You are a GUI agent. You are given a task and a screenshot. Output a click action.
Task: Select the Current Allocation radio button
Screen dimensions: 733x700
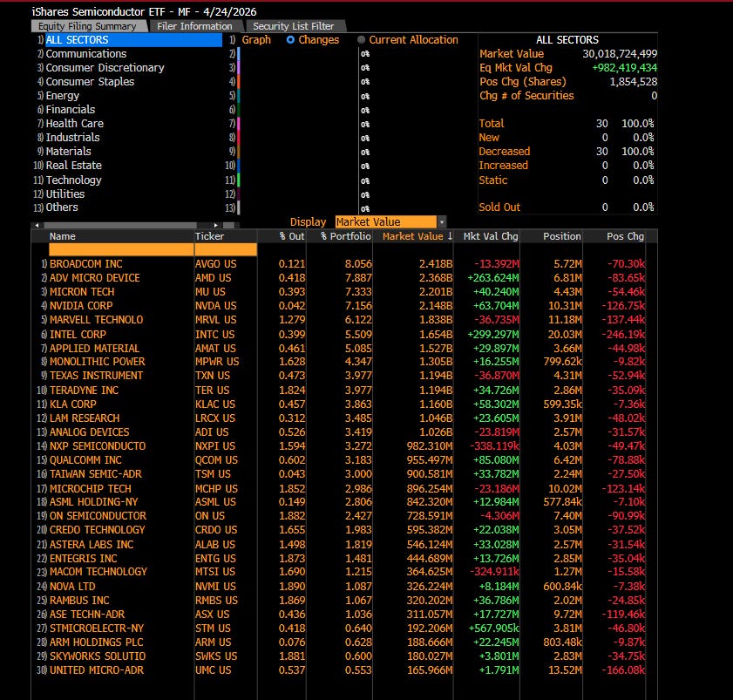[x=362, y=40]
